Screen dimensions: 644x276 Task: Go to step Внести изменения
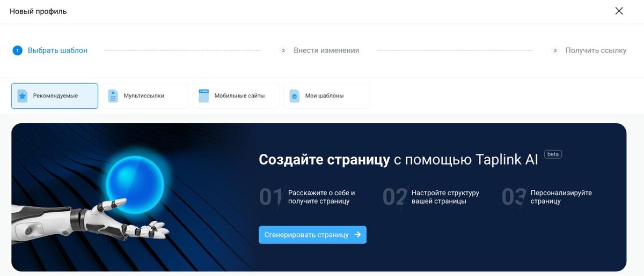[319, 50]
